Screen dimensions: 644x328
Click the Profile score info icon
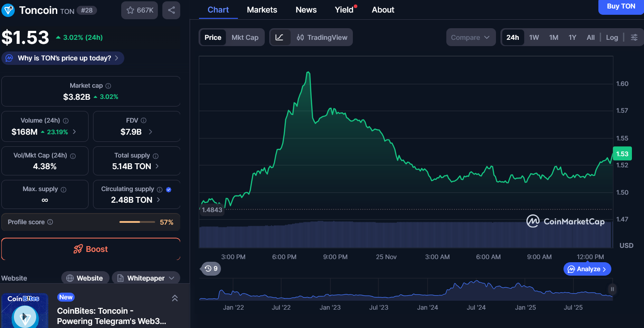50,222
